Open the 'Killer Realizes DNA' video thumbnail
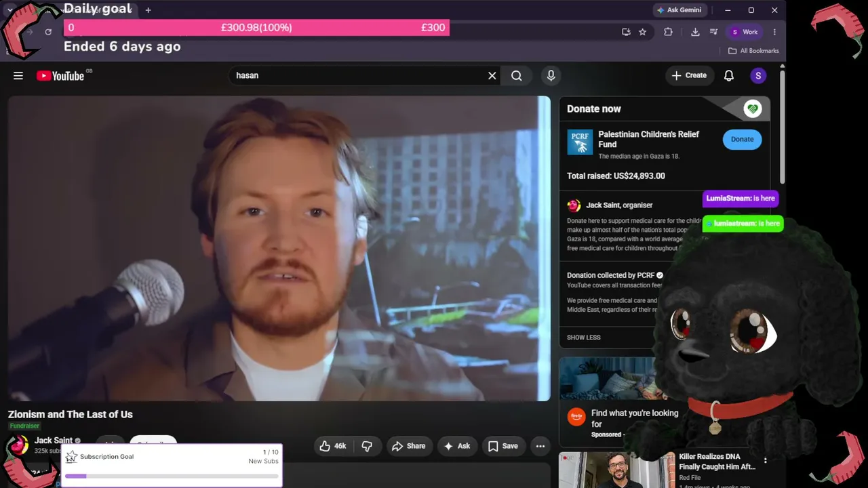Viewport: 868px width, 488px height. pyautogui.click(x=616, y=470)
